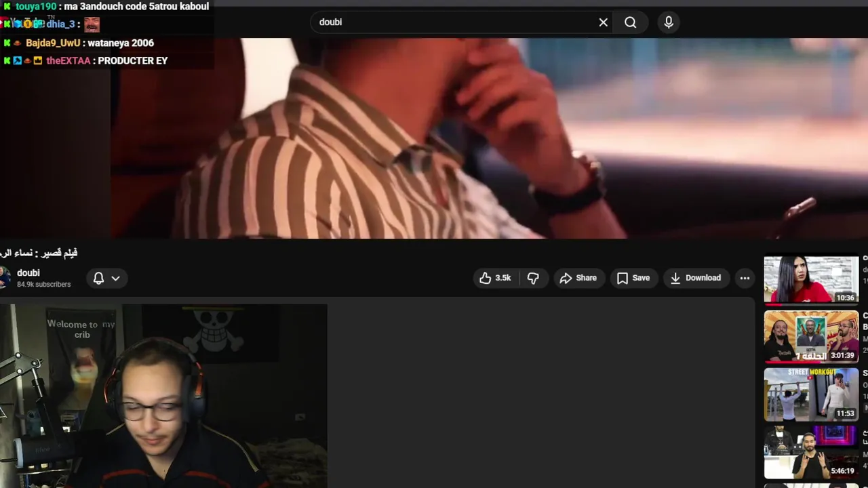This screenshot has height=488, width=868.
Task: Open the doubi channel avatar
Action: [5, 278]
